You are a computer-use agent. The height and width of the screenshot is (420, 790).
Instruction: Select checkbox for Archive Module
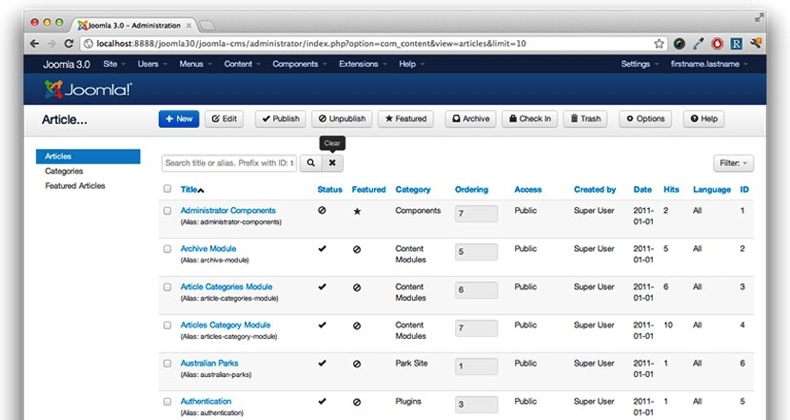coord(167,249)
